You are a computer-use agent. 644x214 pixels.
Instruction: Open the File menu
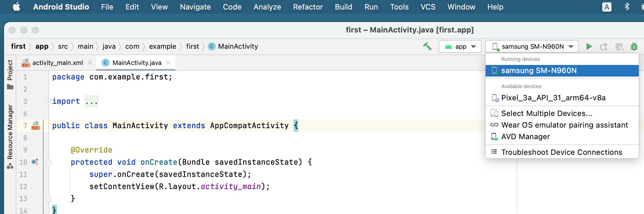(107, 7)
